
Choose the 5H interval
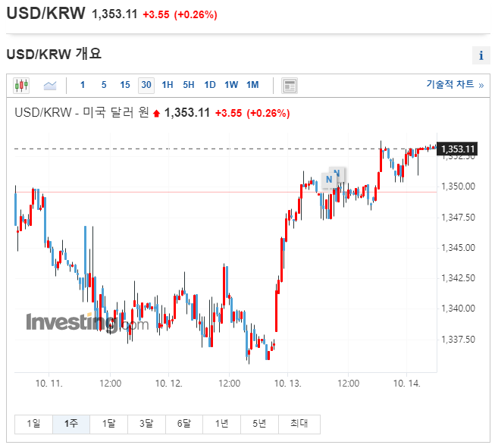pos(189,85)
